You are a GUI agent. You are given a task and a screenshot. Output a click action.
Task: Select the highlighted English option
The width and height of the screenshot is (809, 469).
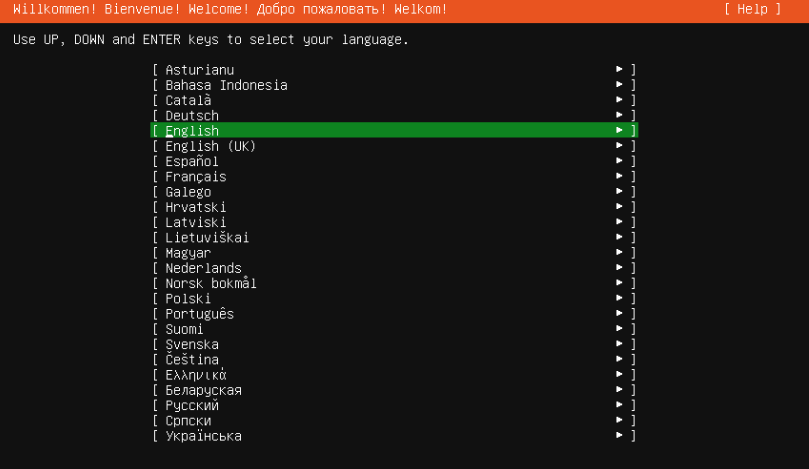click(394, 131)
